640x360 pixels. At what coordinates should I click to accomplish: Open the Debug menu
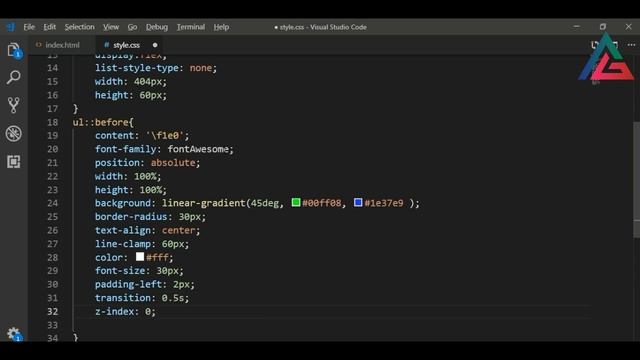tap(157, 27)
